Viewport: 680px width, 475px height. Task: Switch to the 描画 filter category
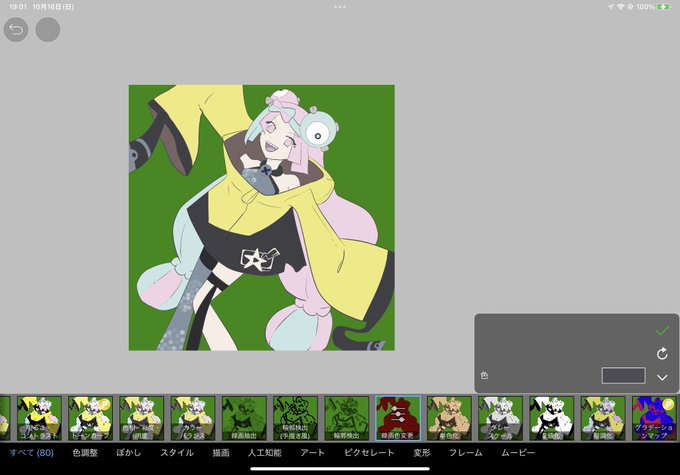221,453
